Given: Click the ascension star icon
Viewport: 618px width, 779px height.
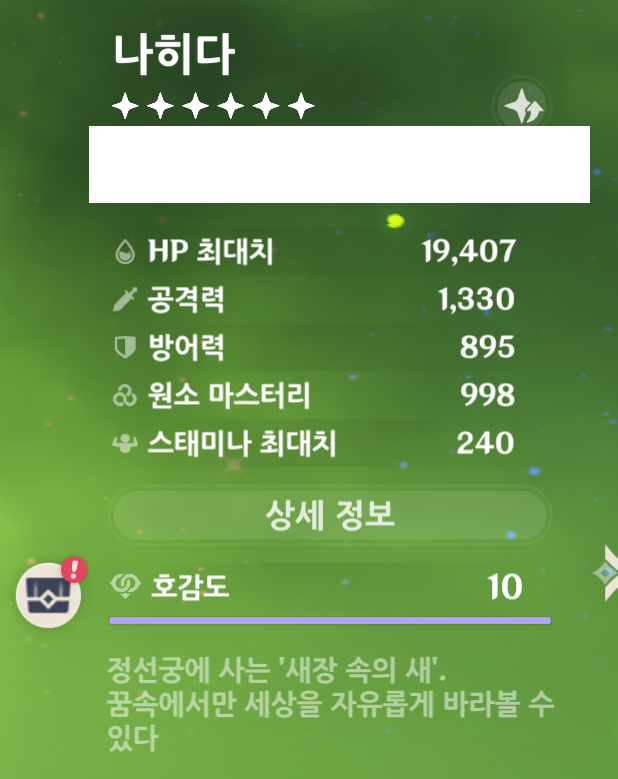Looking at the screenshot, I should [x=523, y=106].
